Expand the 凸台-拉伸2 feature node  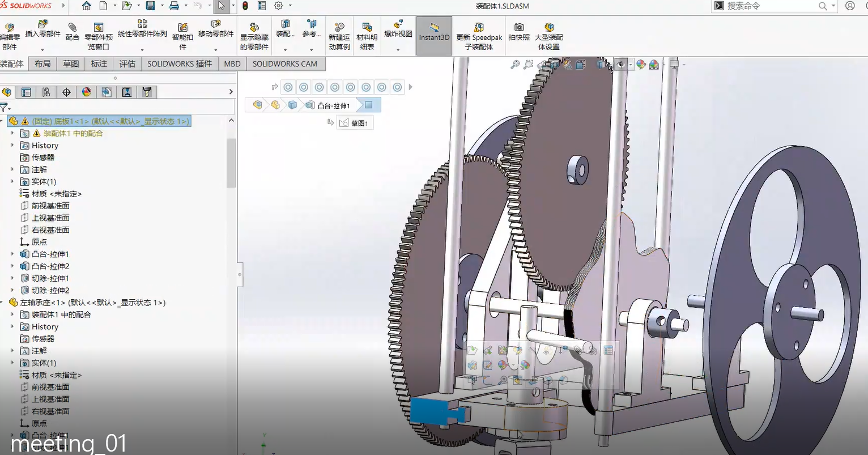12,266
